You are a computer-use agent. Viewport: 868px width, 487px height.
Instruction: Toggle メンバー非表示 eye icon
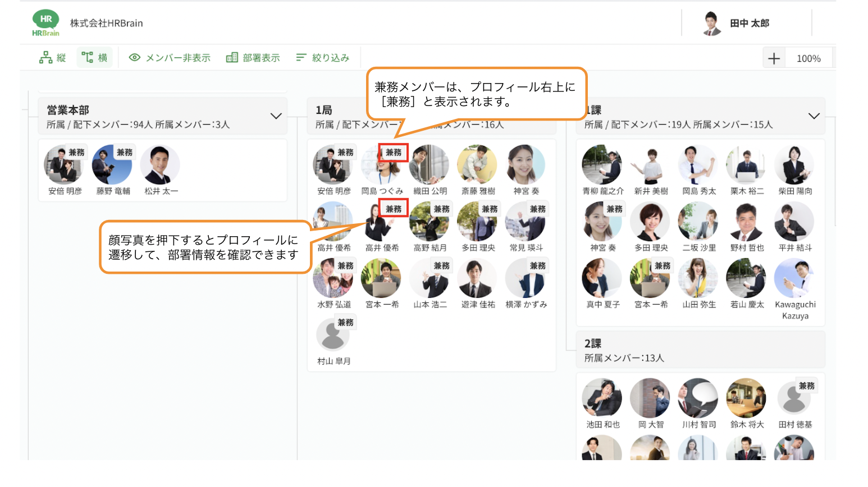(135, 58)
